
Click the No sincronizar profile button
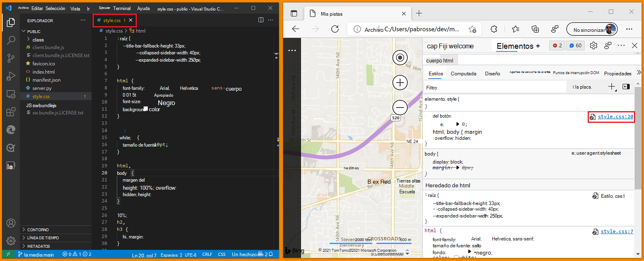point(592,29)
